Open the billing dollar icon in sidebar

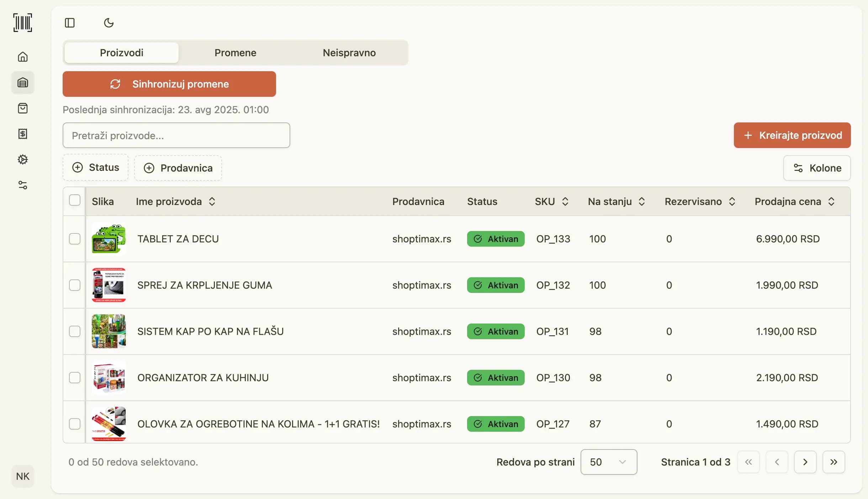click(x=23, y=134)
